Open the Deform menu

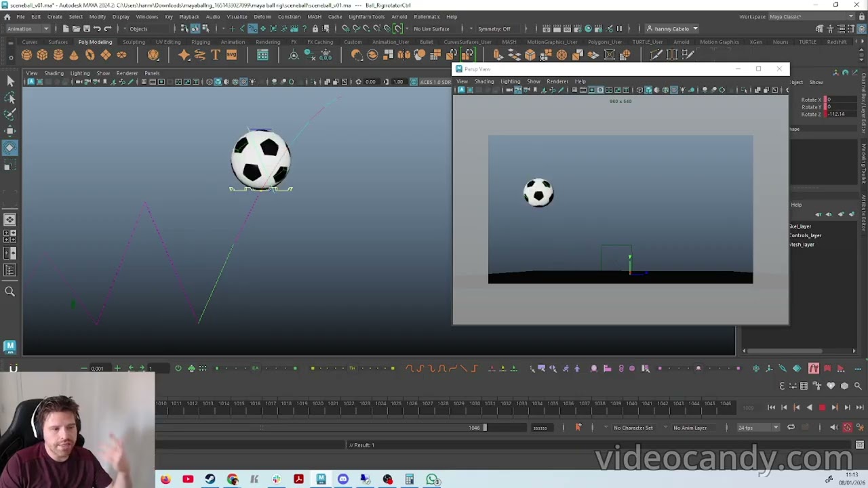tap(262, 16)
